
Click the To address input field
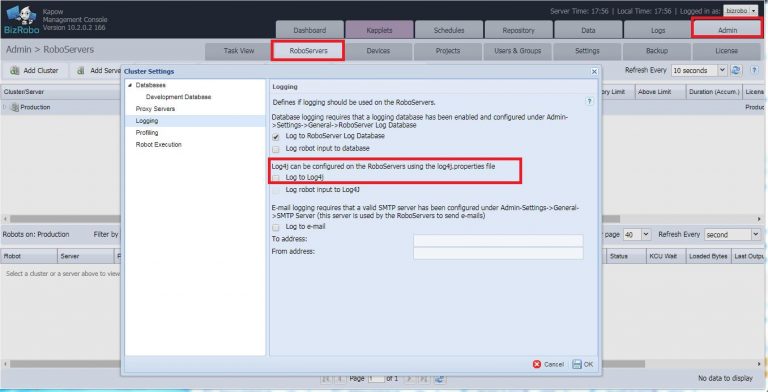coord(498,240)
